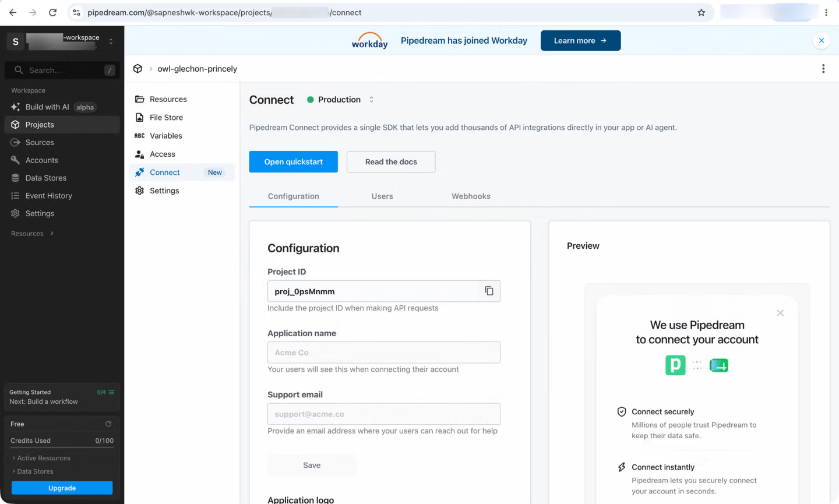
Task: Click the Variables ABC icon
Action: pyautogui.click(x=140, y=136)
